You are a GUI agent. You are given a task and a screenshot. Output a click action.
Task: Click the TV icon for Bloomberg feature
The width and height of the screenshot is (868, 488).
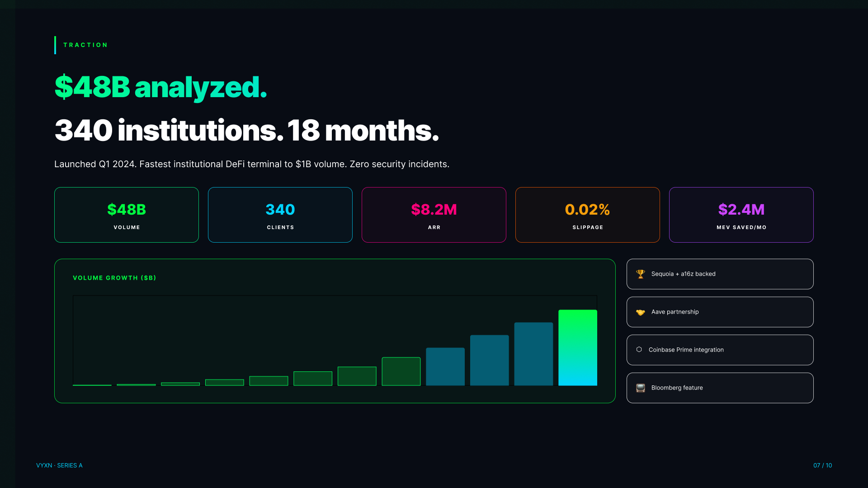click(x=640, y=388)
